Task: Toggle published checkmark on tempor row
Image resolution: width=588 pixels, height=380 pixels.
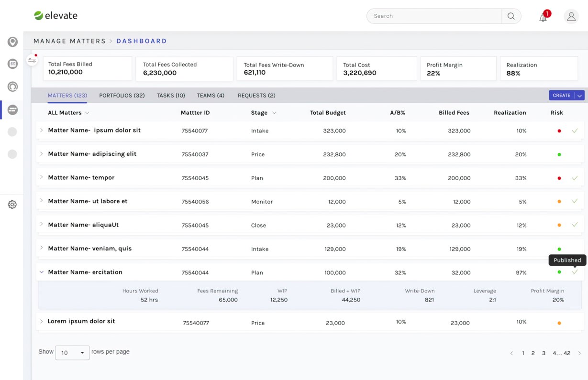Action: click(575, 178)
